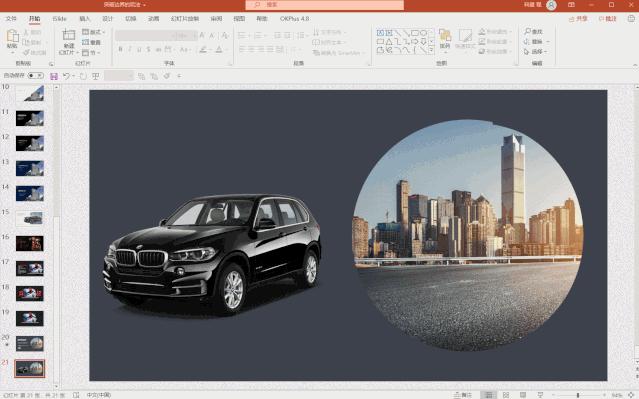Click the black BMW car image
This screenshot has width=639, height=399.
click(x=212, y=255)
